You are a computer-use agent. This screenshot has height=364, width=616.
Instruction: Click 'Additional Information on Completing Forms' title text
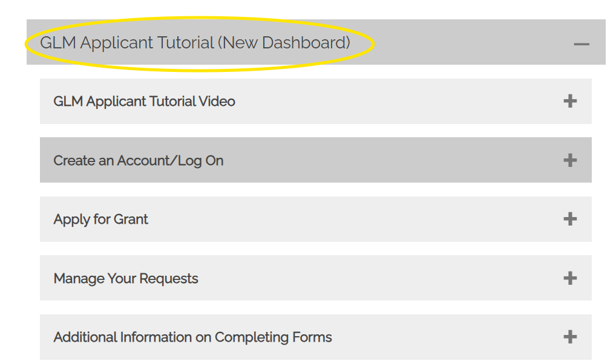(x=192, y=337)
